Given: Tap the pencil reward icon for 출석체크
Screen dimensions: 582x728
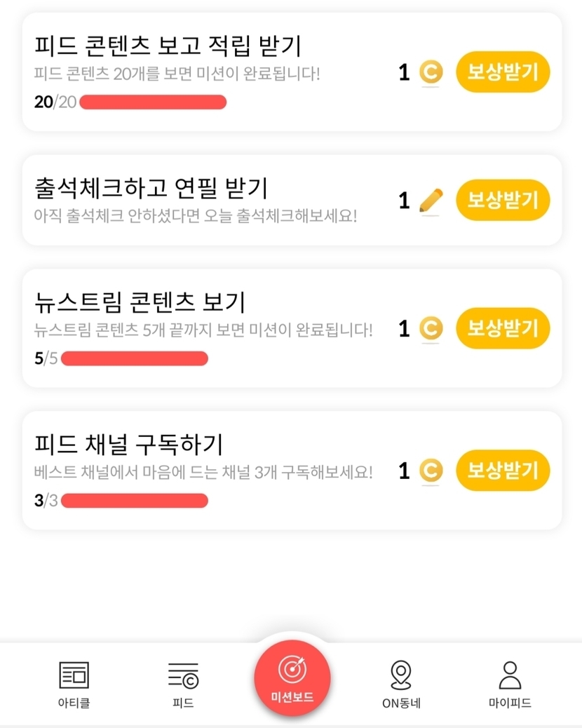Looking at the screenshot, I should click(431, 201).
